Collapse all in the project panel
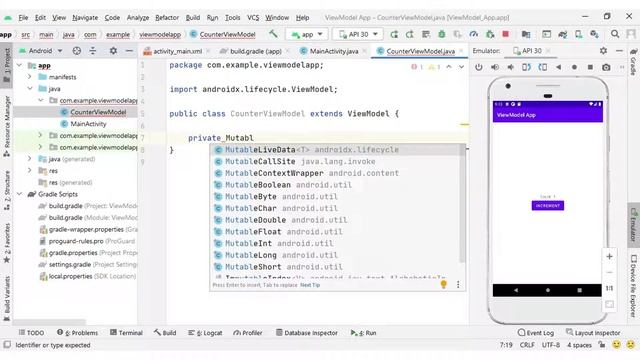 pos(93,51)
